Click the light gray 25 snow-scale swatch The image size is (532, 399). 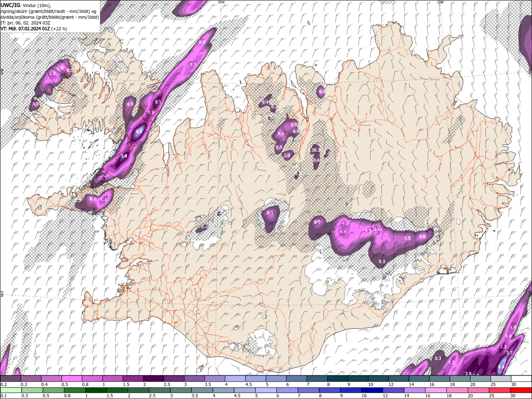coord(500,379)
